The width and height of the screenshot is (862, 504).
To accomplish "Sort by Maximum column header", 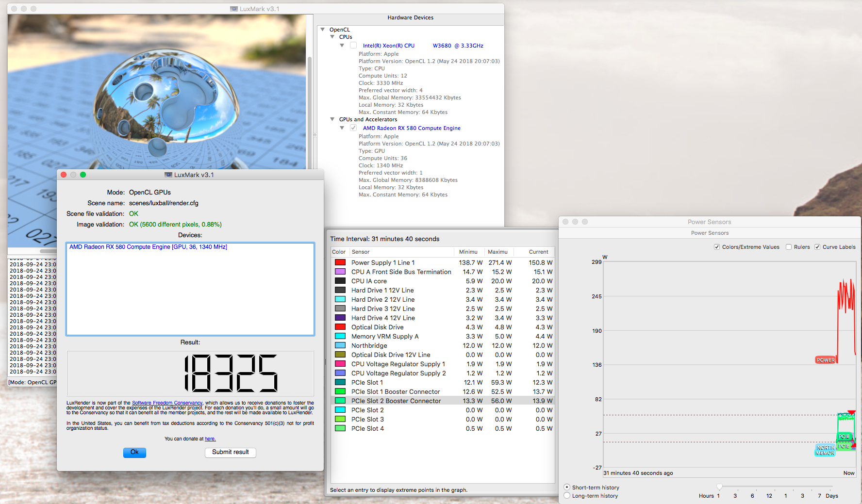I will (499, 252).
